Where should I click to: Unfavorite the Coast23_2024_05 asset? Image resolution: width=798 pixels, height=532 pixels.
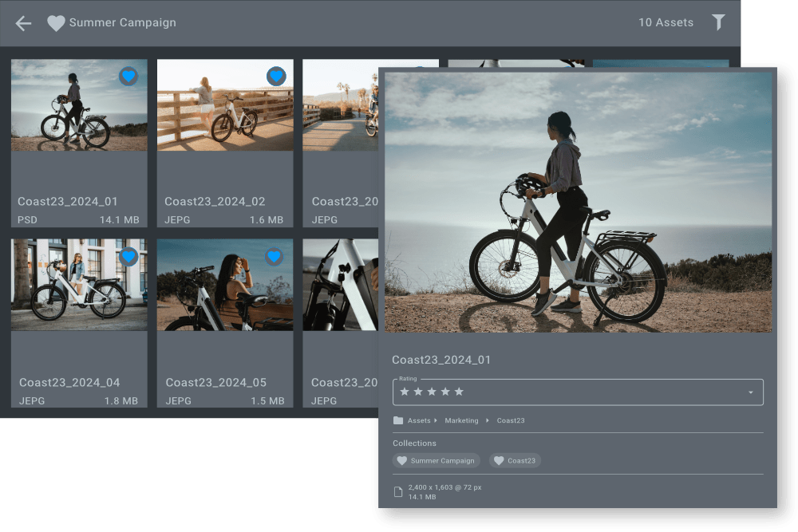point(275,257)
